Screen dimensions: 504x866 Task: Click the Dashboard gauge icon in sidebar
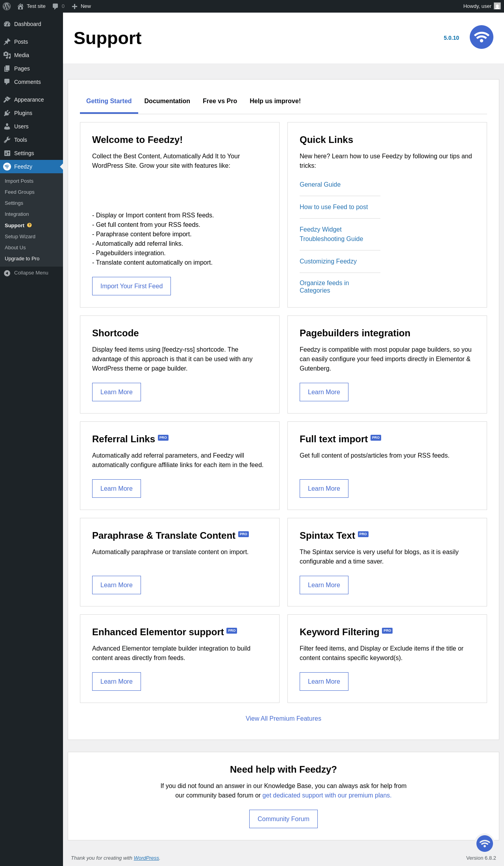click(7, 24)
